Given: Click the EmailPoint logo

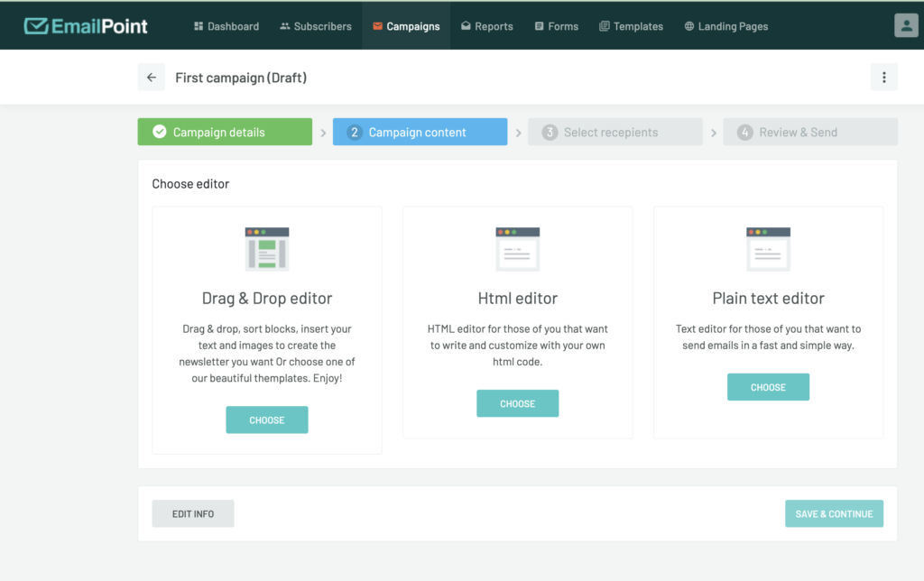Looking at the screenshot, I should click(86, 26).
